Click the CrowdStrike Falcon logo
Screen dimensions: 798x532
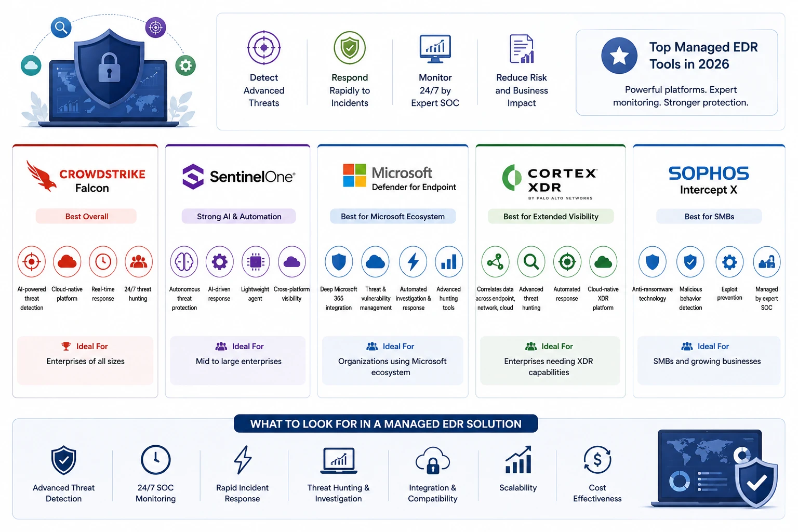86,177
